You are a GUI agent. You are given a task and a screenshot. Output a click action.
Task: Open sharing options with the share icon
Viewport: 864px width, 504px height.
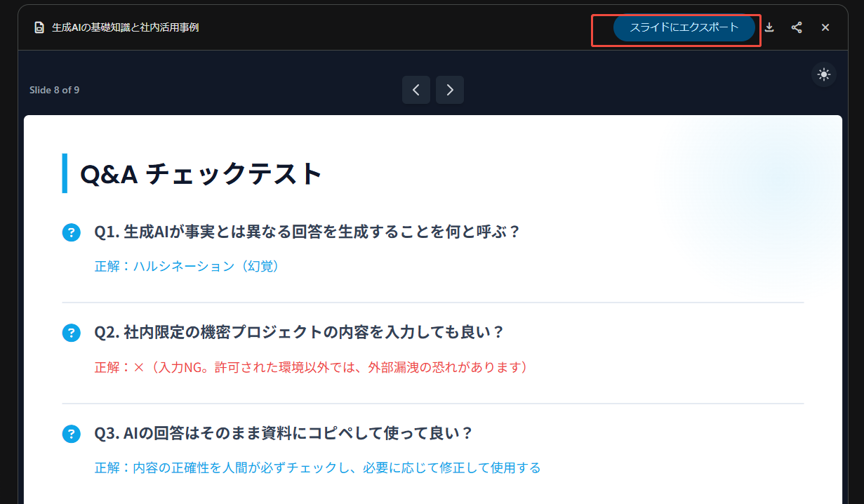(x=797, y=27)
